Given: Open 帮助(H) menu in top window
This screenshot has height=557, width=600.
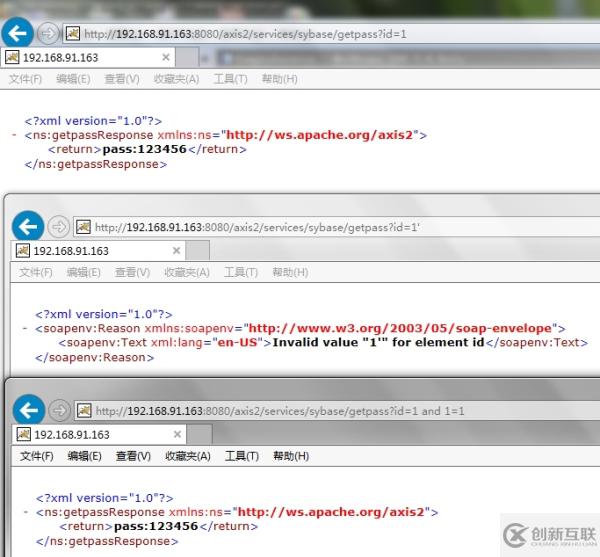Looking at the screenshot, I should [279, 79].
